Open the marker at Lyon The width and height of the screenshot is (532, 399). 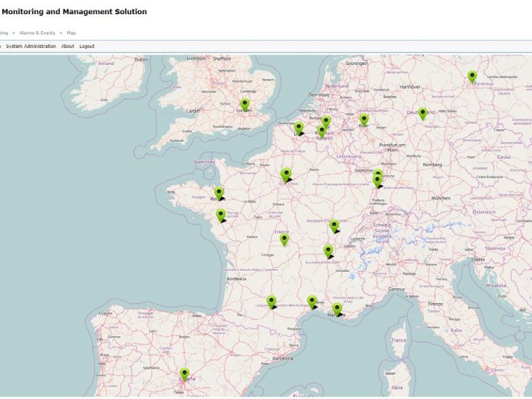pos(328,251)
